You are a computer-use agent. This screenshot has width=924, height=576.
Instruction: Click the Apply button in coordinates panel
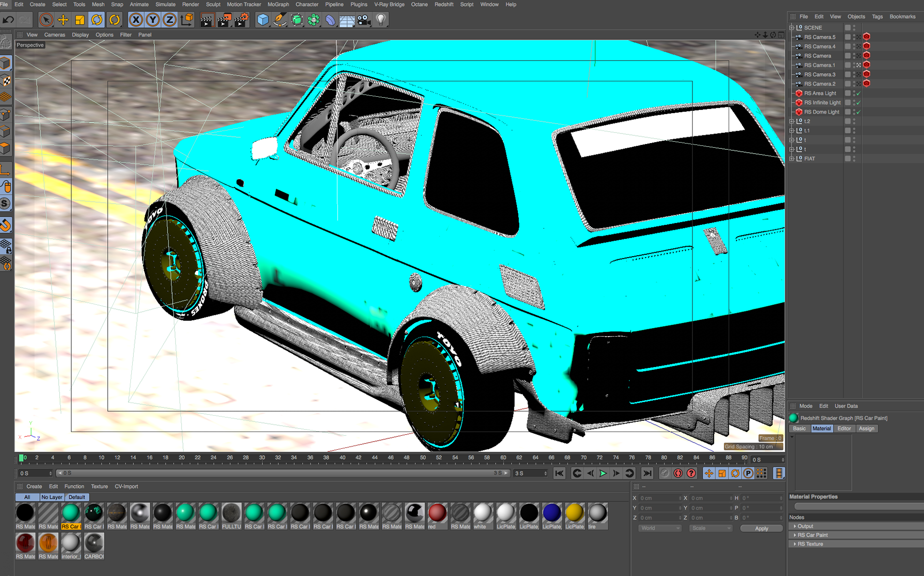pyautogui.click(x=761, y=528)
